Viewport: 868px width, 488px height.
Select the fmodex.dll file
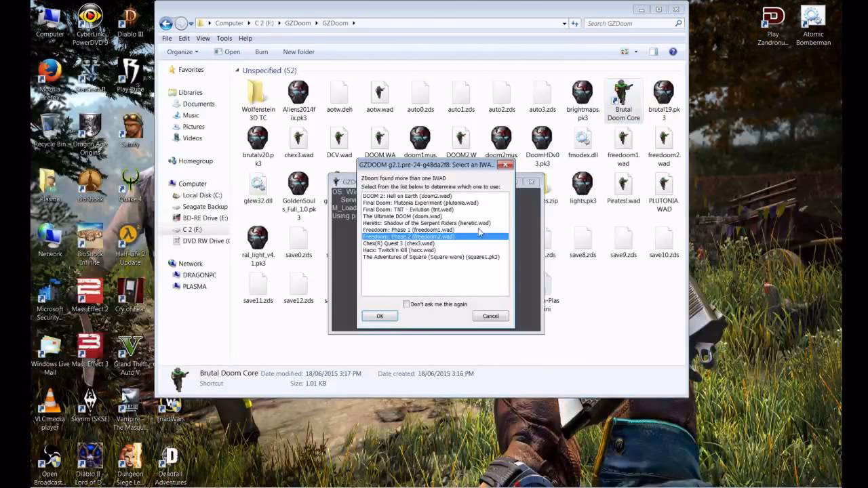tap(583, 142)
